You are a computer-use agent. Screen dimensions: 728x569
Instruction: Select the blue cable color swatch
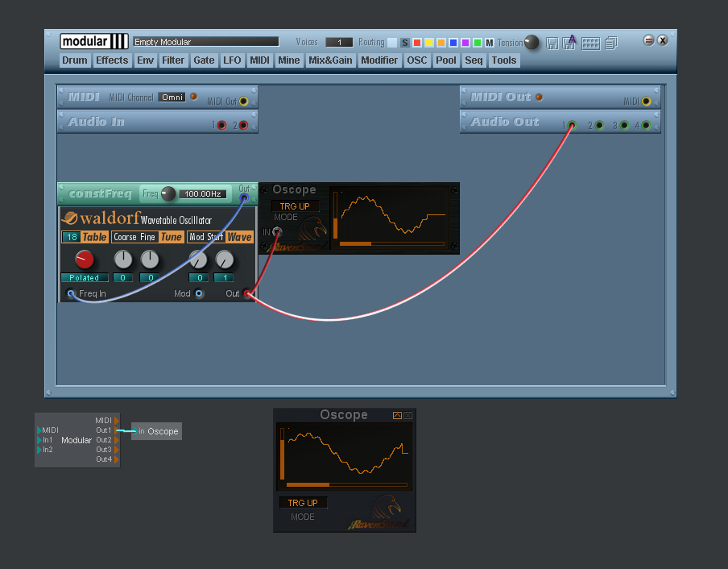pyautogui.click(x=453, y=43)
